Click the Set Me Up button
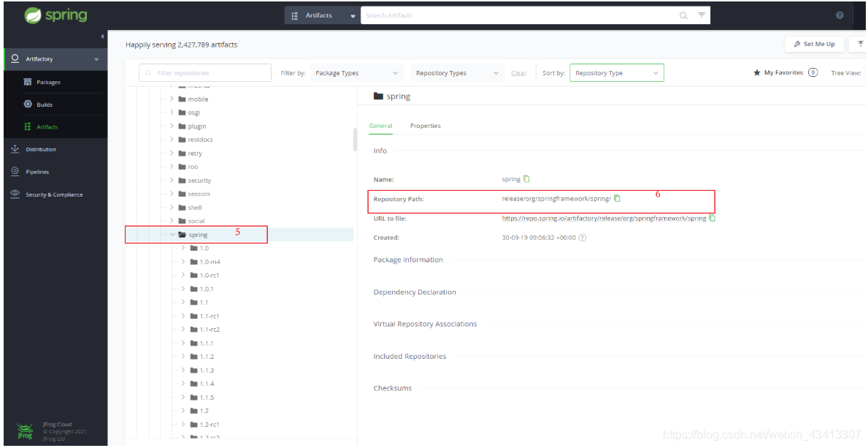The width and height of the screenshot is (868, 448). 814,45
